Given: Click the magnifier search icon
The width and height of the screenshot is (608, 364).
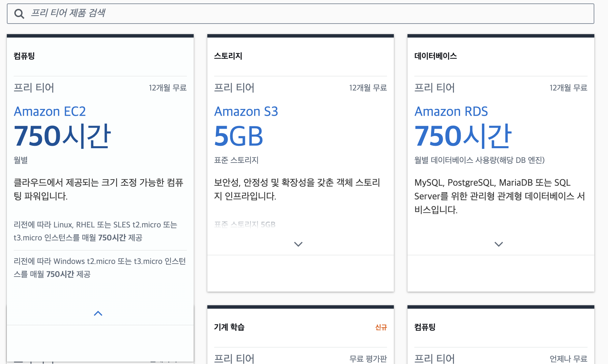Looking at the screenshot, I should click(19, 14).
